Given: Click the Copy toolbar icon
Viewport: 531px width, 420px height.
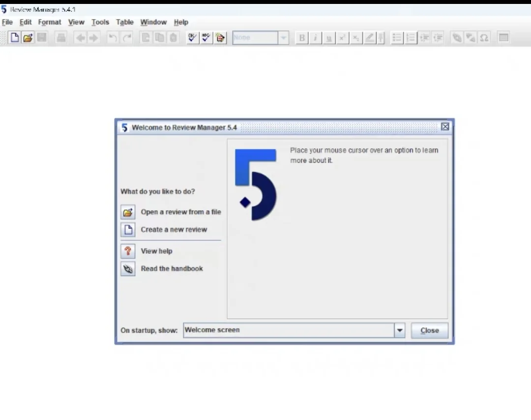Looking at the screenshot, I should (x=159, y=37).
